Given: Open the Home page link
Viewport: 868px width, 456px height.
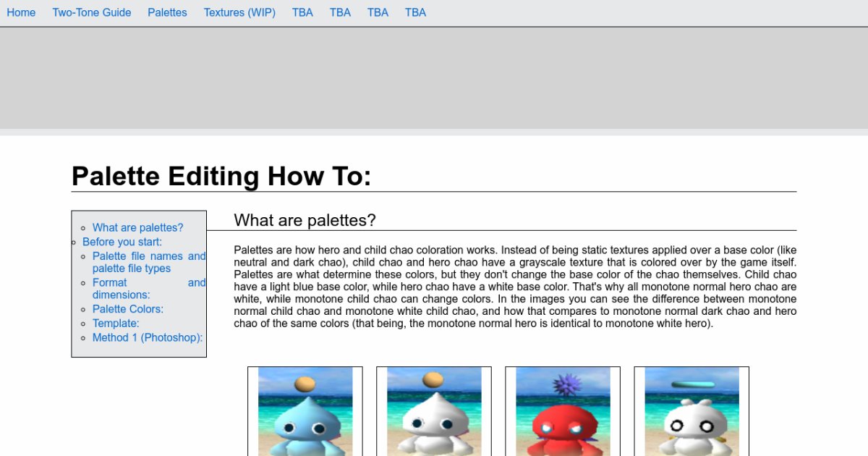Looking at the screenshot, I should pos(21,12).
